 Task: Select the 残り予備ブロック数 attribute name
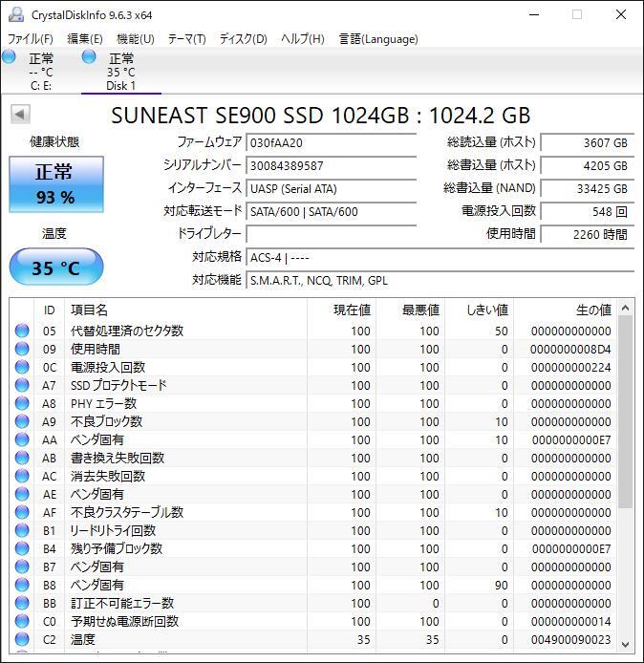pyautogui.click(x=117, y=548)
